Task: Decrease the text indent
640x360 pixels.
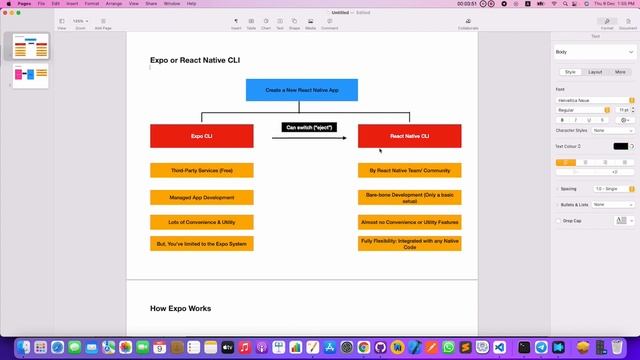Action: 576,172
